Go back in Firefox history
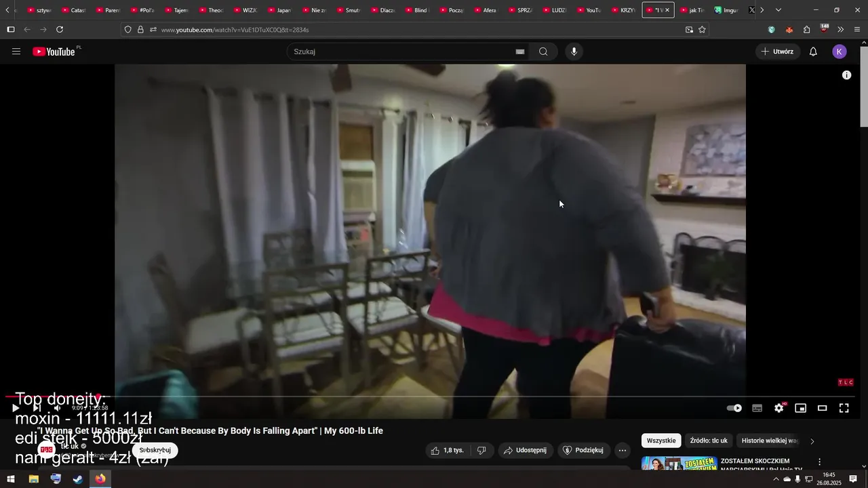The height and width of the screenshot is (488, 868). [x=27, y=30]
